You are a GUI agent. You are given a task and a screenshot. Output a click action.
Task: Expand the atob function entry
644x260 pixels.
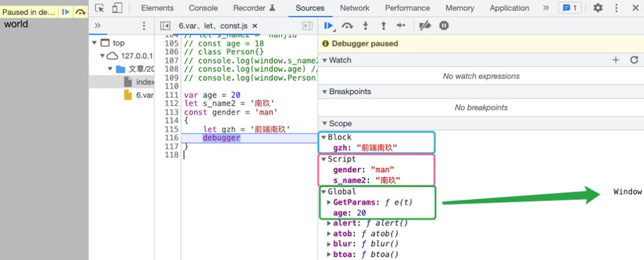(329, 234)
